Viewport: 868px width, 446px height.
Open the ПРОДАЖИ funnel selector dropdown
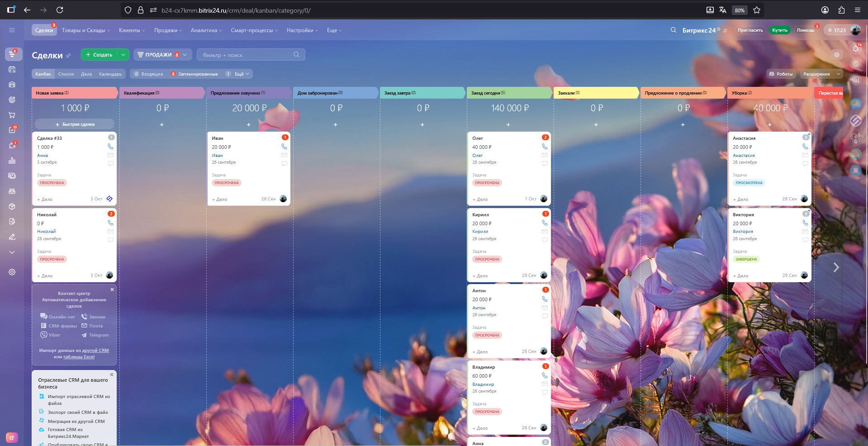(163, 55)
